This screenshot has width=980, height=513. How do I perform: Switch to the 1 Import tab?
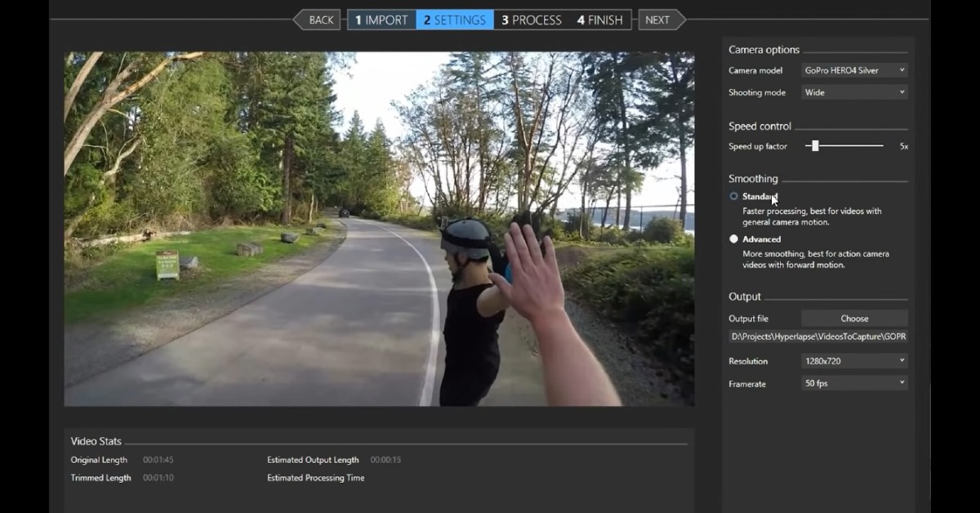(381, 20)
